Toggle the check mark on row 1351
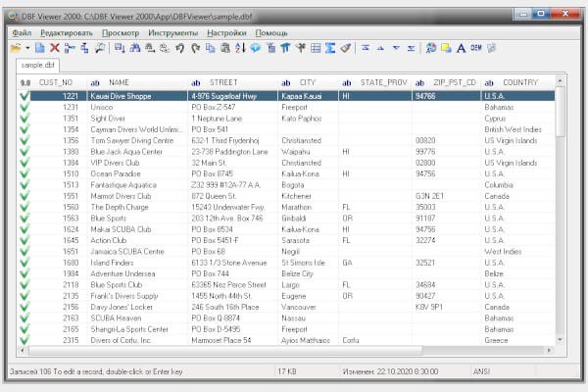Image resolution: width=588 pixels, height=392 pixels. 24,119
